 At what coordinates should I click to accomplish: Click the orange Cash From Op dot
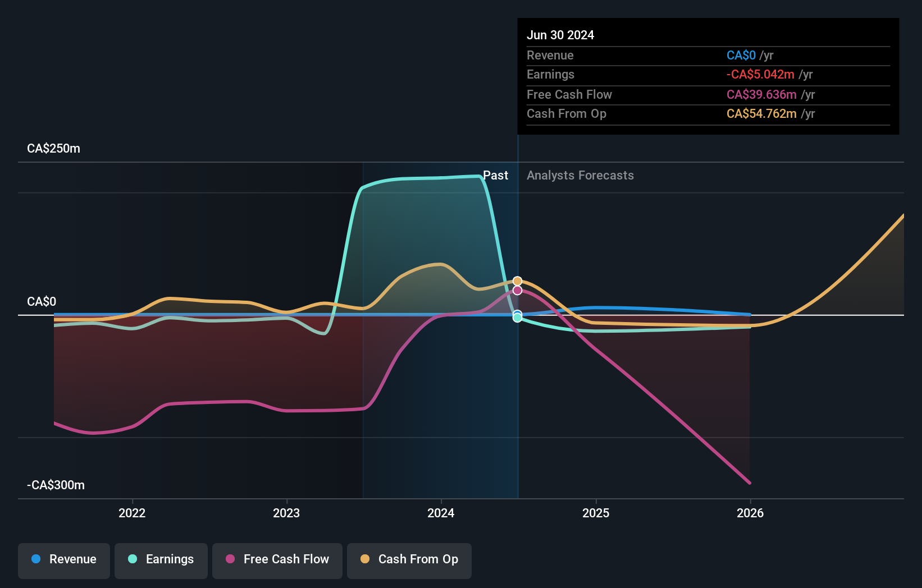pos(365,559)
